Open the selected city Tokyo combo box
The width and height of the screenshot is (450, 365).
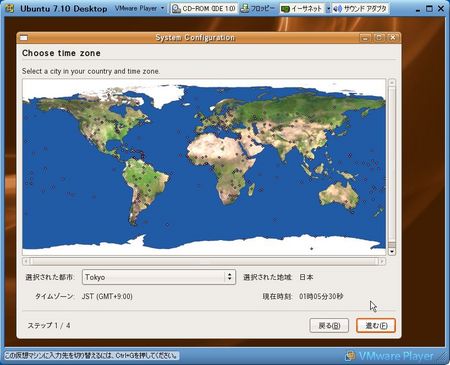159,277
